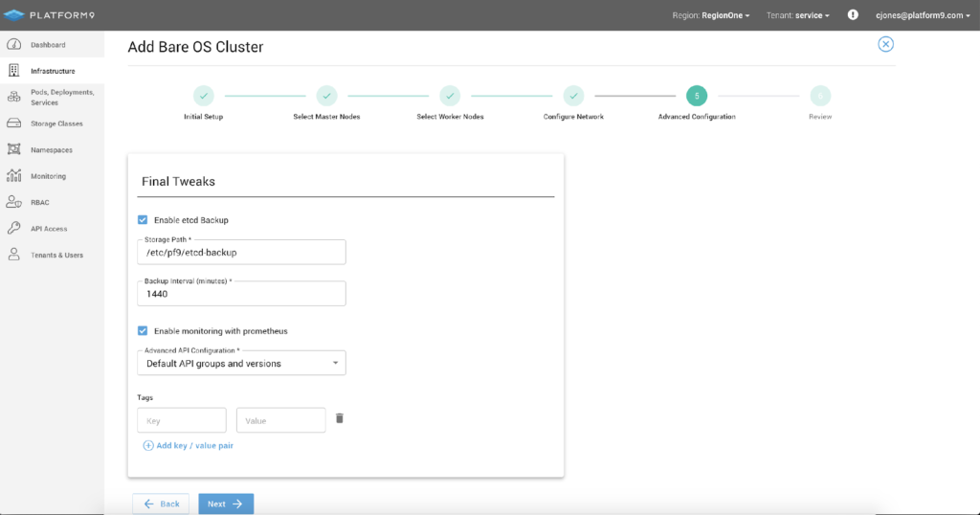Click the Storage Path input field

(242, 253)
